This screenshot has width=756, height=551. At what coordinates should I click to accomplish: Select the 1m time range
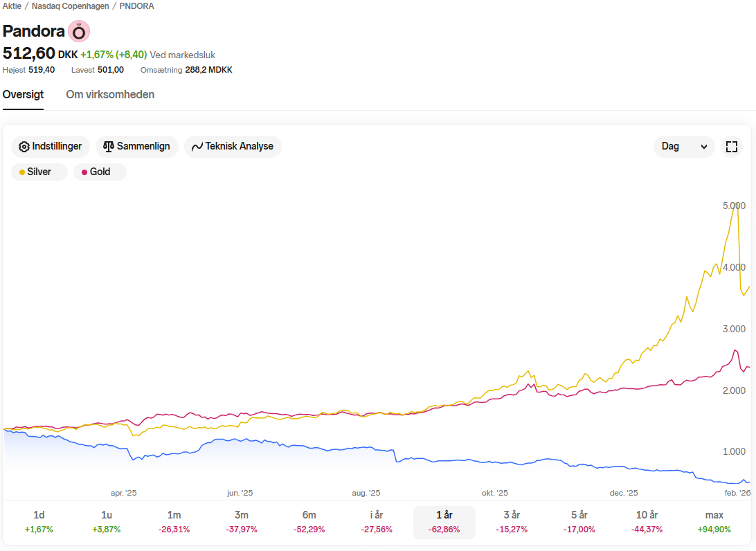click(174, 522)
